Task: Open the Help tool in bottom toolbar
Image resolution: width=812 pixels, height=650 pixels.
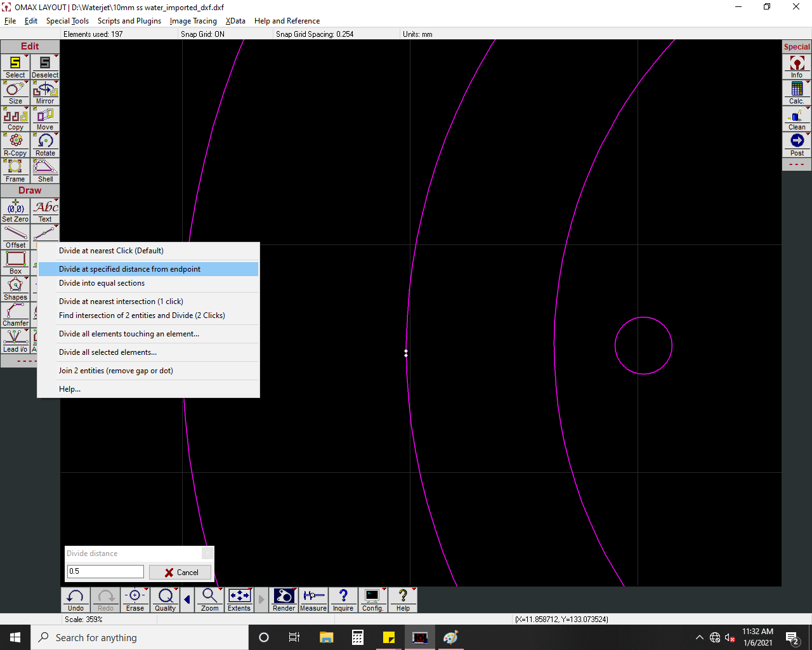Action: (x=403, y=600)
